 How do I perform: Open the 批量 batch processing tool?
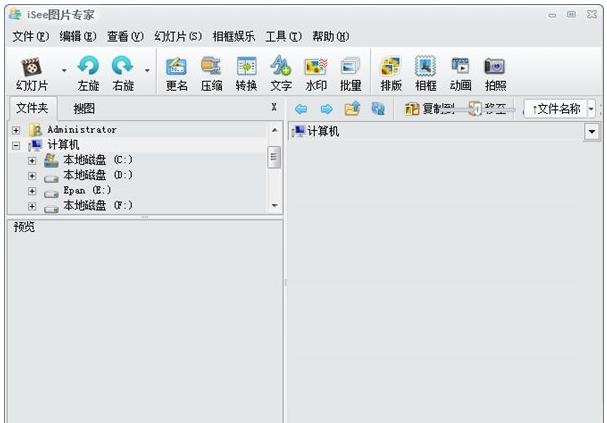pyautogui.click(x=350, y=74)
